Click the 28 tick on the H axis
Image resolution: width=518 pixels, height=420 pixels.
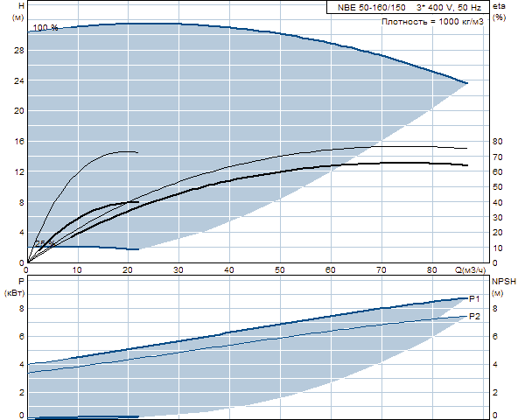(19, 51)
